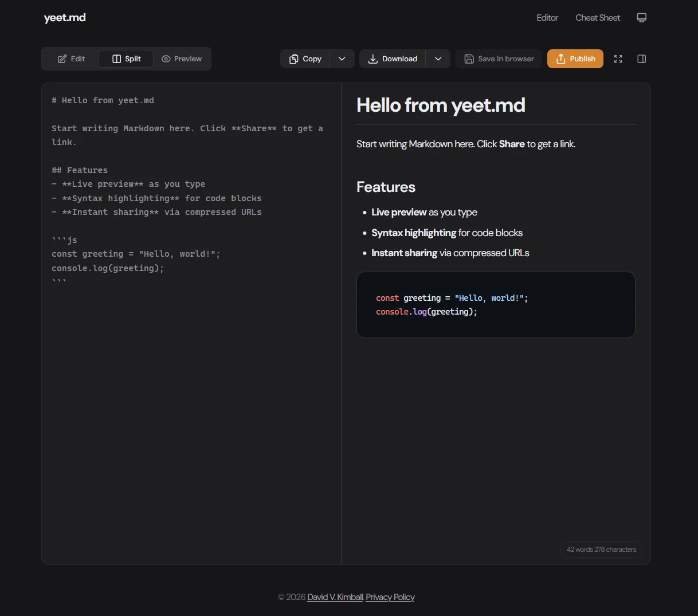Go to the Cheat Sheet page
This screenshot has width=698, height=616.
pyautogui.click(x=597, y=18)
